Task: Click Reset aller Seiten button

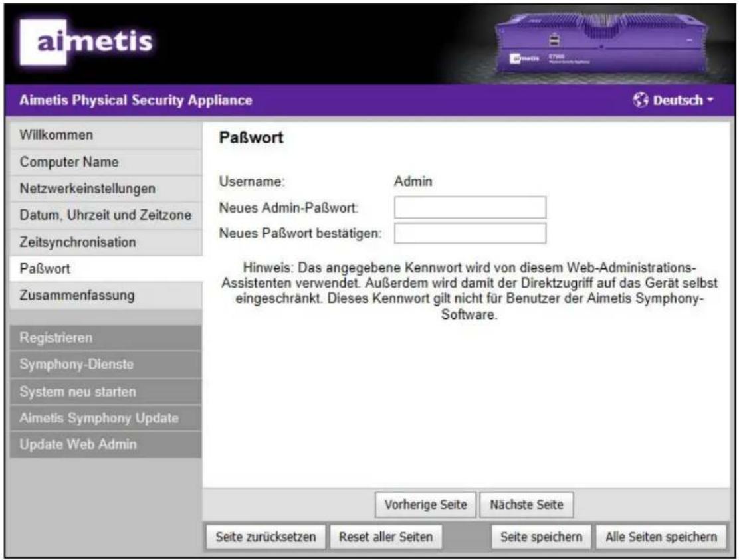Action: click(x=385, y=537)
